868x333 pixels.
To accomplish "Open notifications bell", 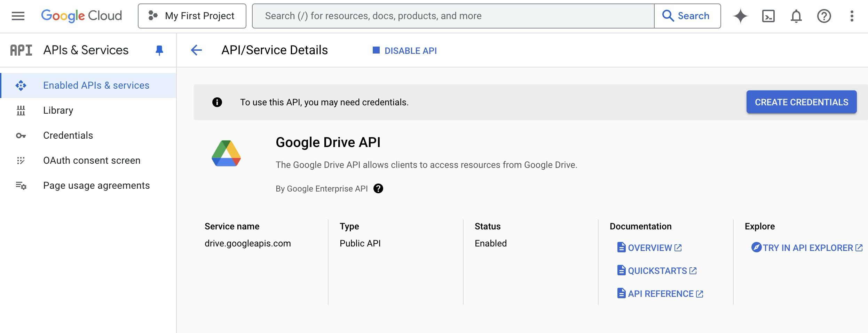I will 796,16.
